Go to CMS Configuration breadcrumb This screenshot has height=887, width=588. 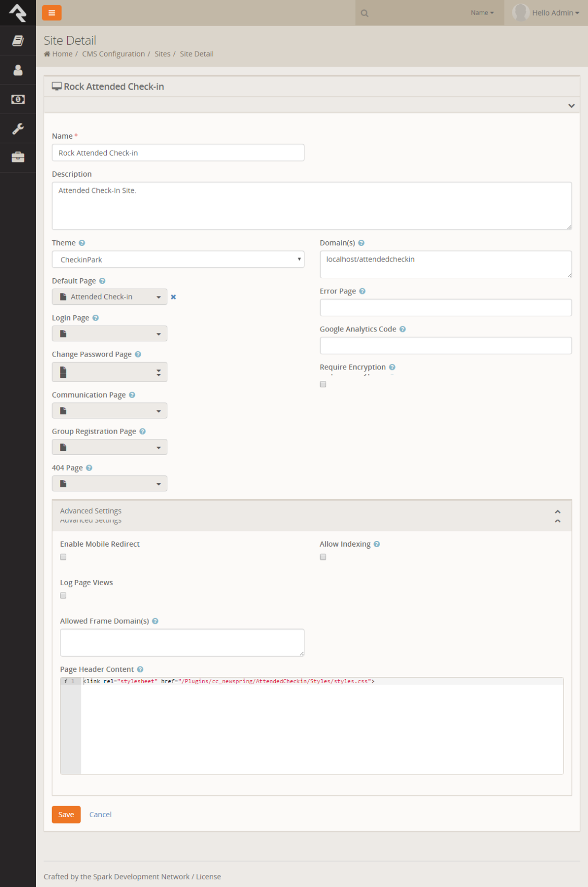[114, 54]
